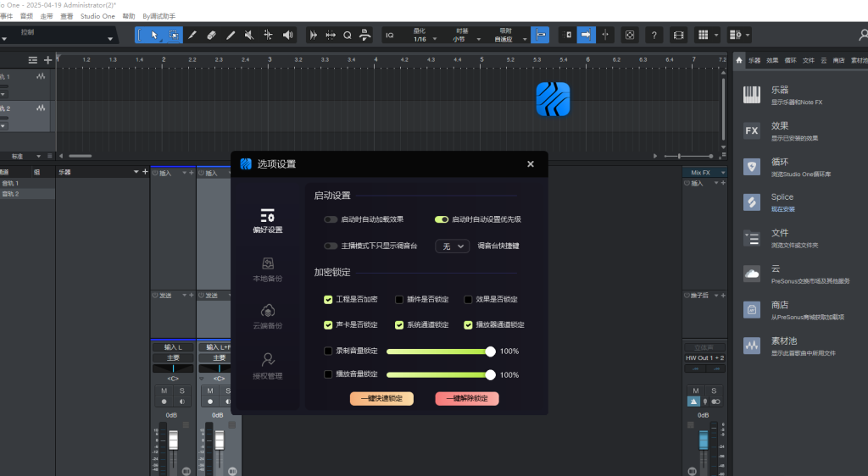Toggle 主播模式下只显示调音台 switch
The image size is (868, 476).
point(331,246)
